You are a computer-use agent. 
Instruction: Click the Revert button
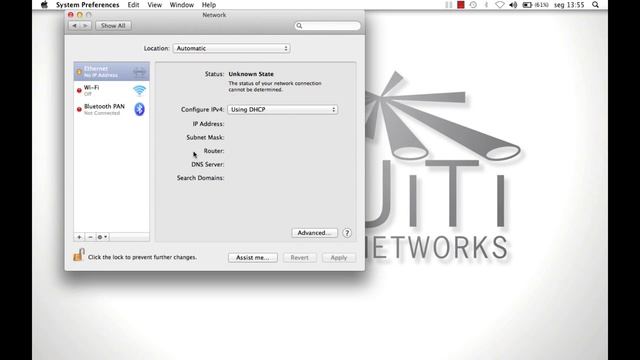point(300,258)
